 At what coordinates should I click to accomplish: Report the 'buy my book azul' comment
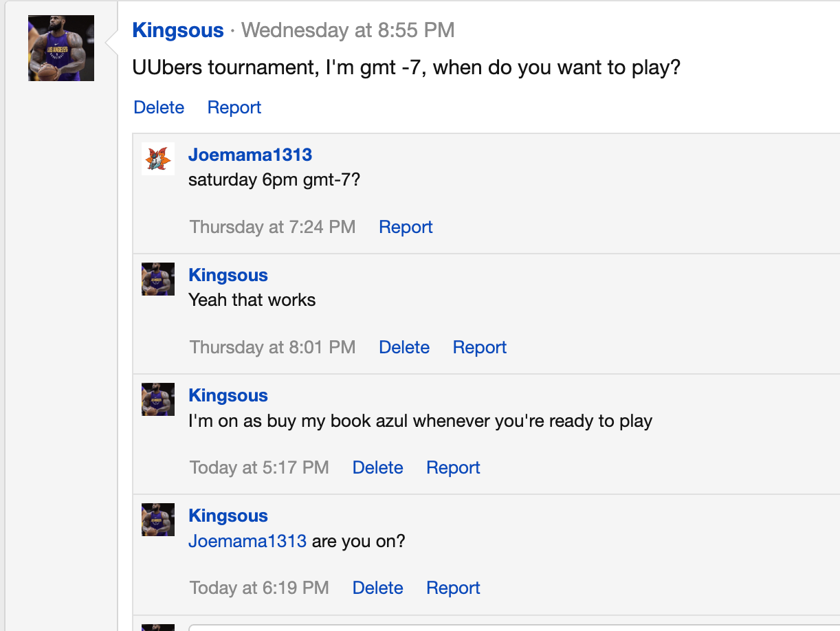click(453, 467)
